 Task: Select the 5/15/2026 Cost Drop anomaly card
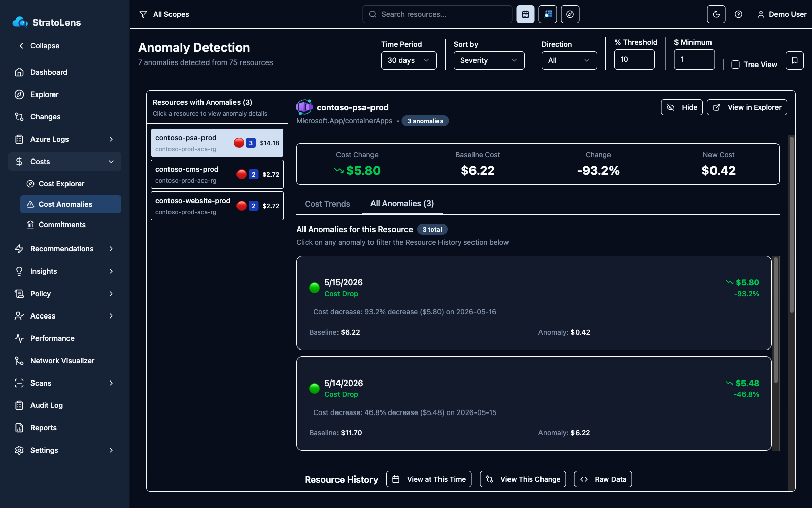534,303
